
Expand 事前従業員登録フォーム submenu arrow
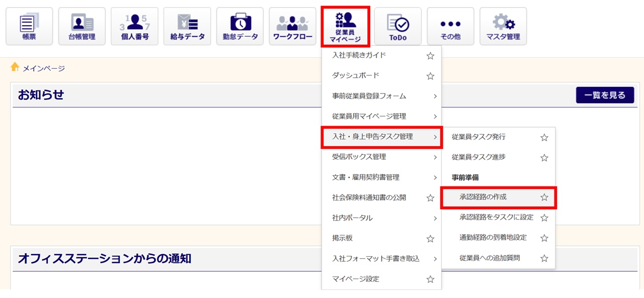point(435,96)
